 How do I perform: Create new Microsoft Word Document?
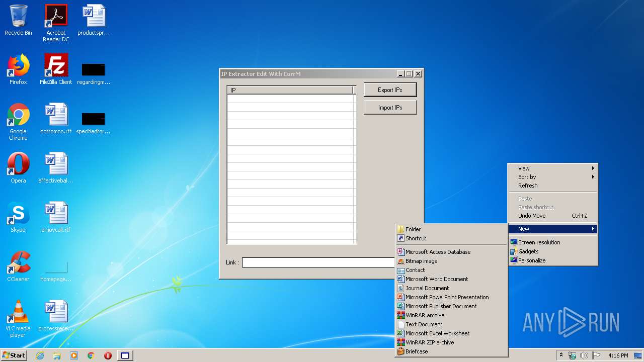(451, 279)
